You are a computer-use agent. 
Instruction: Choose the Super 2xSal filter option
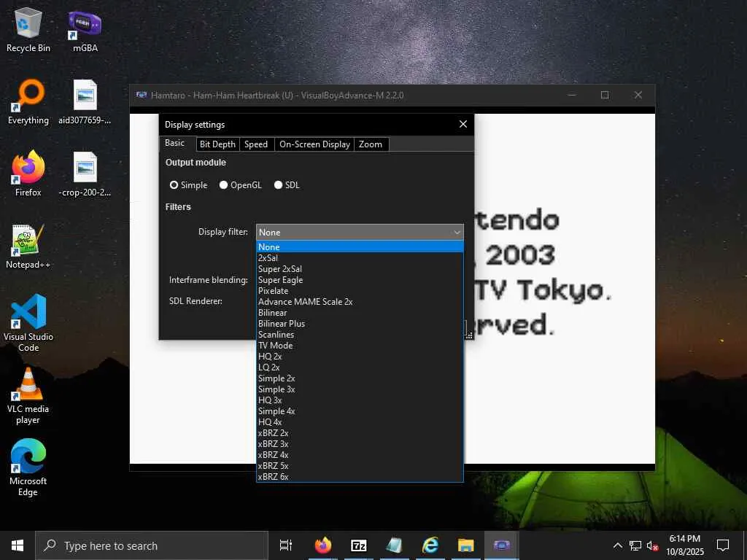click(x=360, y=268)
